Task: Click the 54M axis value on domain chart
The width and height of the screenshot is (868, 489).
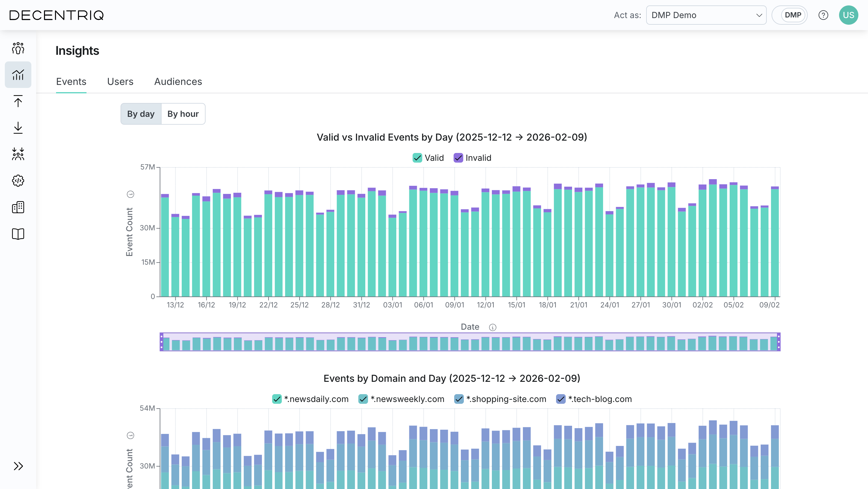Action: [148, 408]
